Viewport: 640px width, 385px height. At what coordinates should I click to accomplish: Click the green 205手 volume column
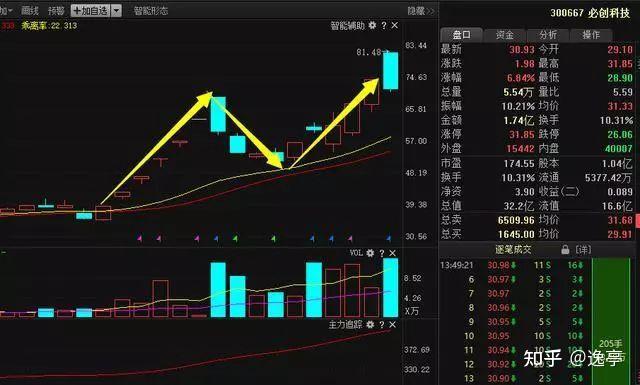click(x=611, y=321)
